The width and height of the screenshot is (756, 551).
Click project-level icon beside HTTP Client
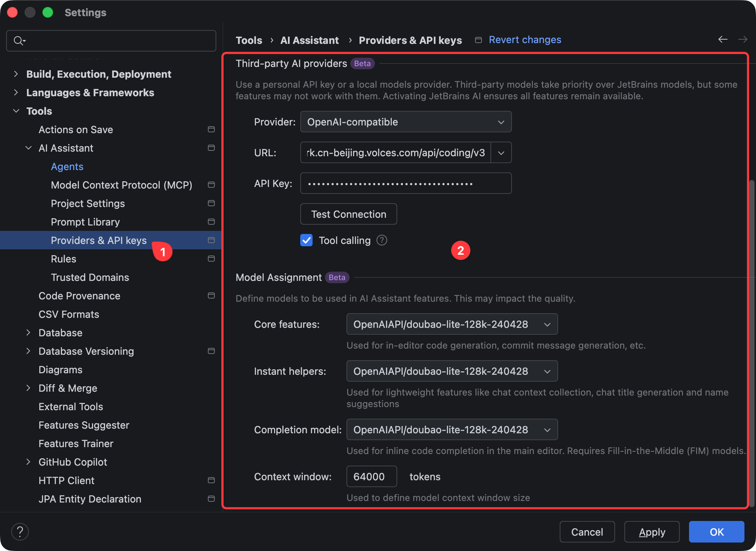pyautogui.click(x=211, y=480)
